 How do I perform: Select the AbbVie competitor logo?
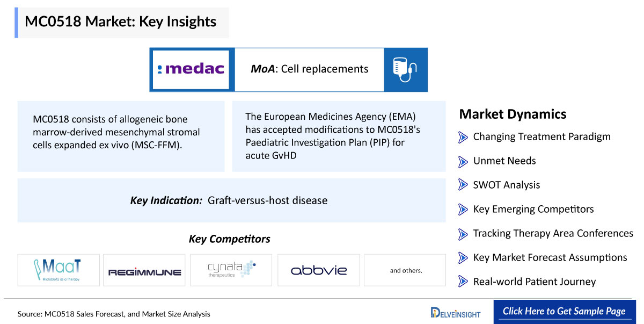click(x=319, y=270)
